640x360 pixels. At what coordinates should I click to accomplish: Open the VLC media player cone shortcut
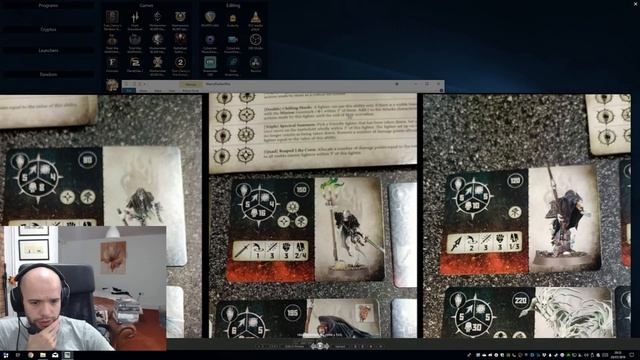[256, 20]
